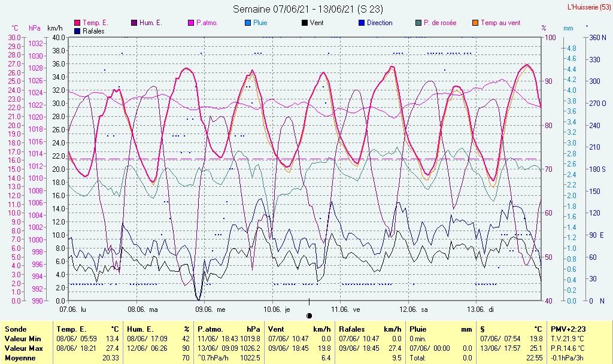The width and height of the screenshot is (613, 364).
Task: Click the navy Rafales legend swatch
Action: click(x=77, y=31)
